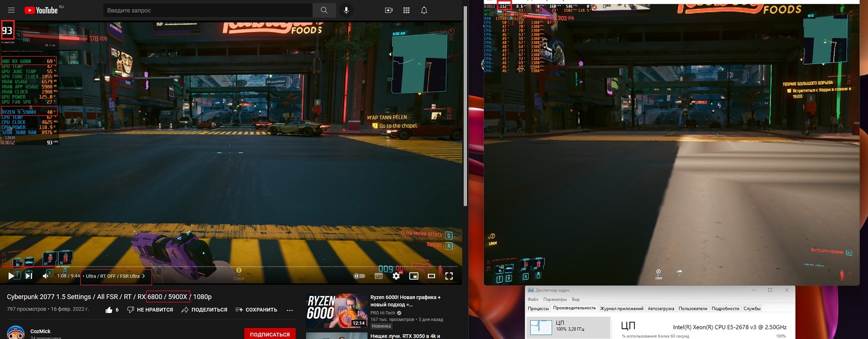Open player settings gear

tap(396, 276)
